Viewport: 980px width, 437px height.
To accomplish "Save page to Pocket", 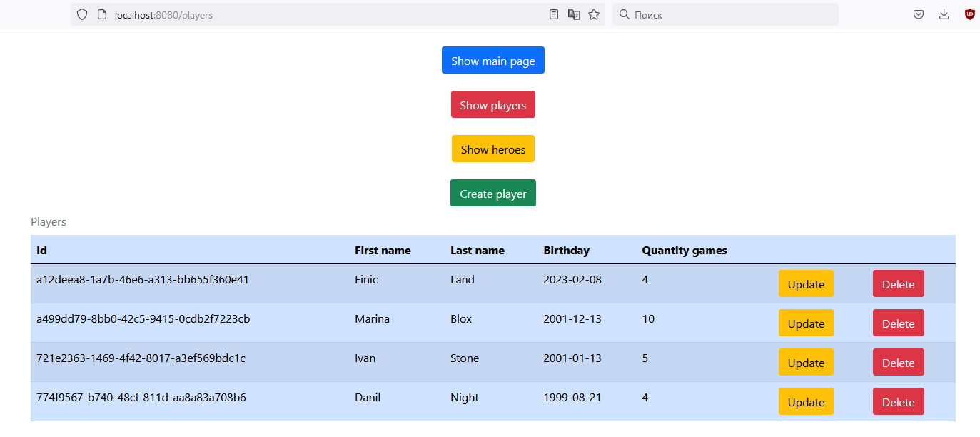I will tap(919, 14).
